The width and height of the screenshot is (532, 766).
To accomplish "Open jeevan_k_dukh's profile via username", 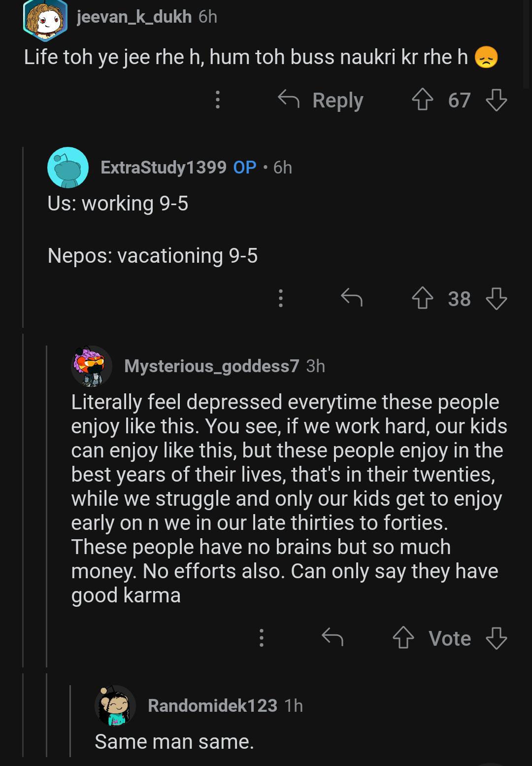I will pyautogui.click(x=134, y=17).
